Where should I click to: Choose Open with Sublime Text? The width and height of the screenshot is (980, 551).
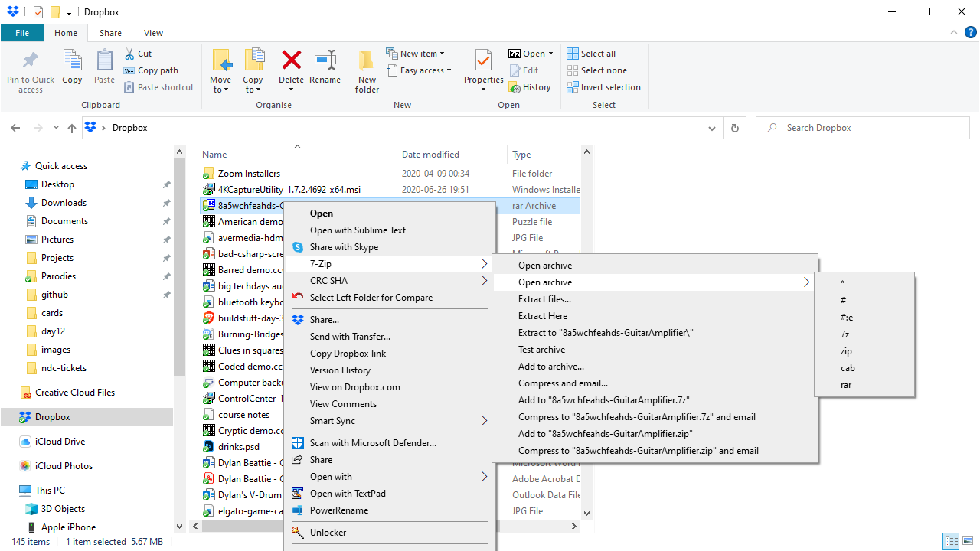[389, 230]
